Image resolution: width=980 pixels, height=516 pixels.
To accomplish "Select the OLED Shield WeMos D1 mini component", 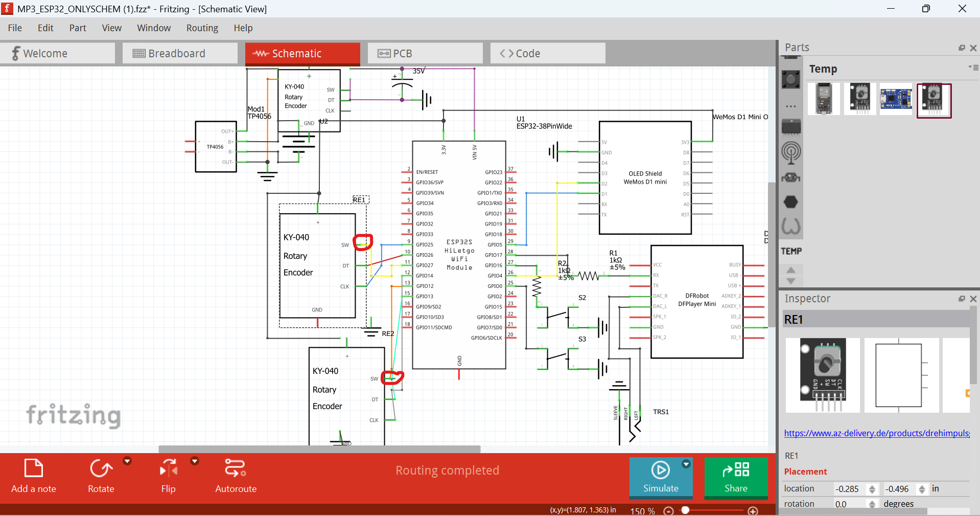I will click(x=645, y=177).
